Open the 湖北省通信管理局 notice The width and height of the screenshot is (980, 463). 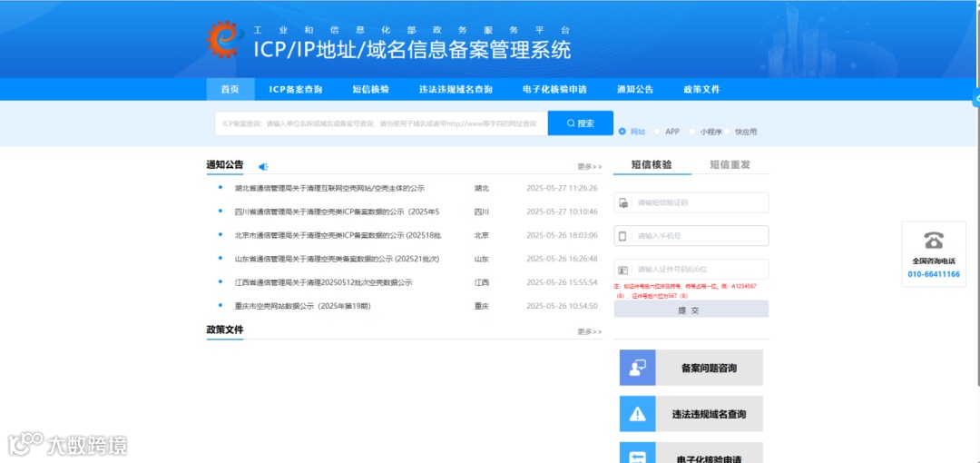point(329,188)
